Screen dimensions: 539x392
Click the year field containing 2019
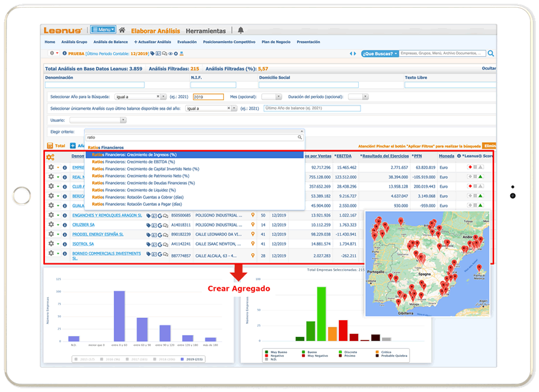tap(208, 97)
